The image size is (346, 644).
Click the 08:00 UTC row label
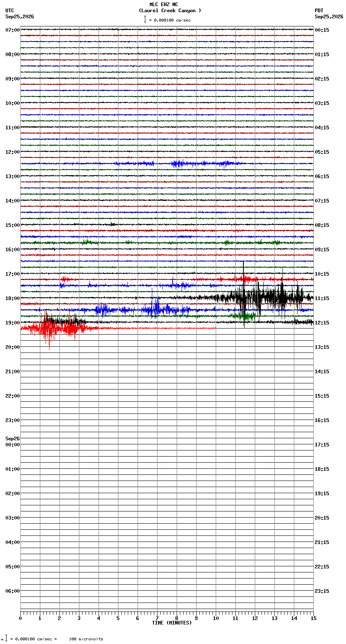[13, 54]
